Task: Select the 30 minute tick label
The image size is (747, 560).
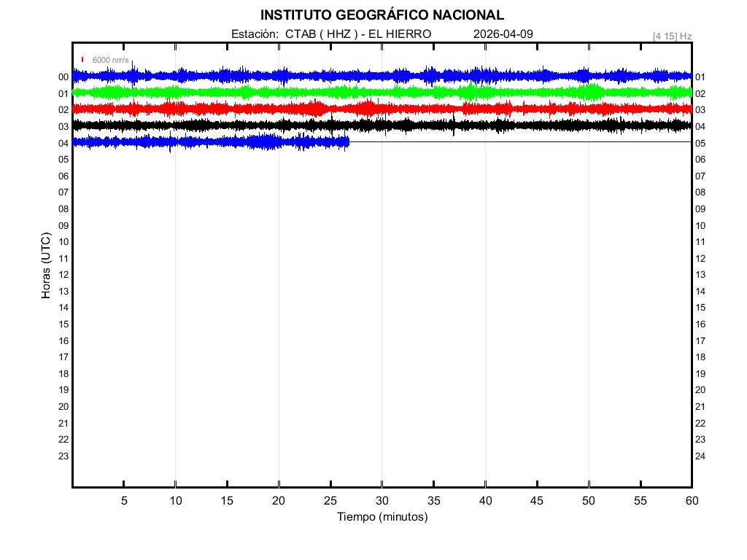Action: (382, 501)
